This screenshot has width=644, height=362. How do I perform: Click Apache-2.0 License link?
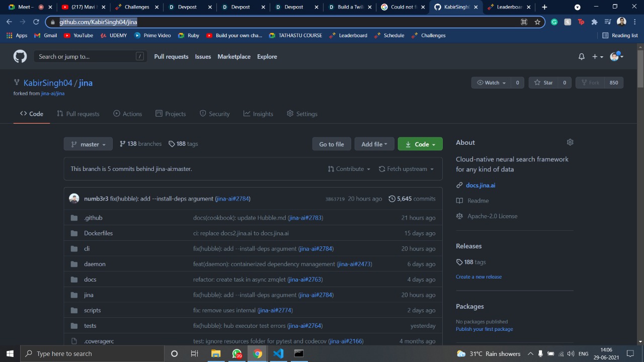492,216
